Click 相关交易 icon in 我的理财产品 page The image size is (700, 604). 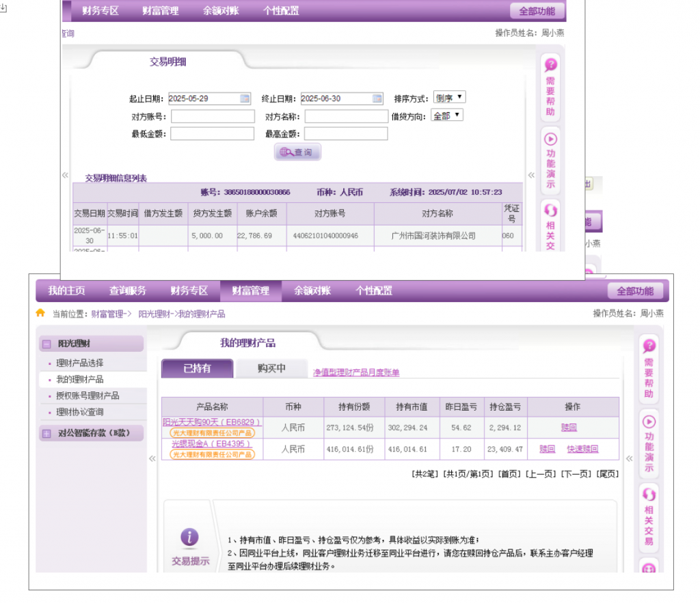click(x=649, y=495)
